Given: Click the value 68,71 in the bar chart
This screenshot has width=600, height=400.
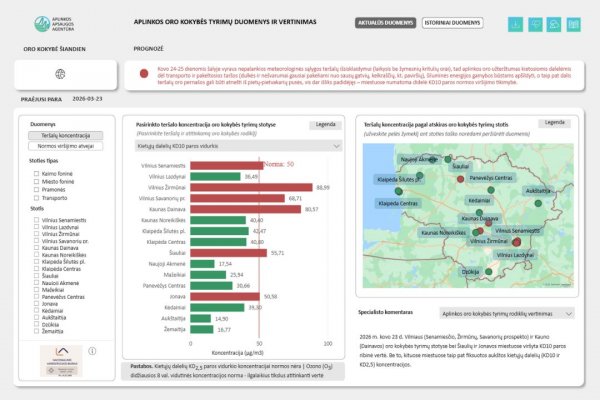Looking at the screenshot, I should 295,198.
